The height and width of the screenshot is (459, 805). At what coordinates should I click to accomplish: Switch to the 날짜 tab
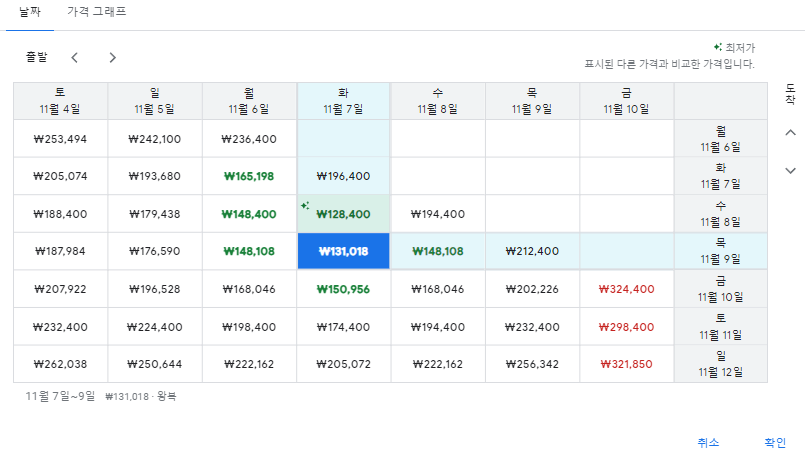(x=30, y=12)
